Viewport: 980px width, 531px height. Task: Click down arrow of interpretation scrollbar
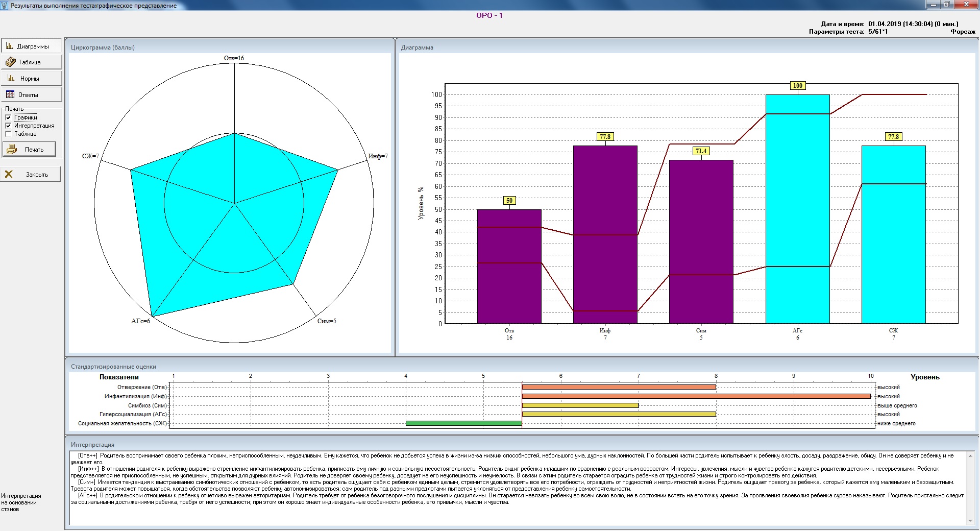[x=971, y=521]
